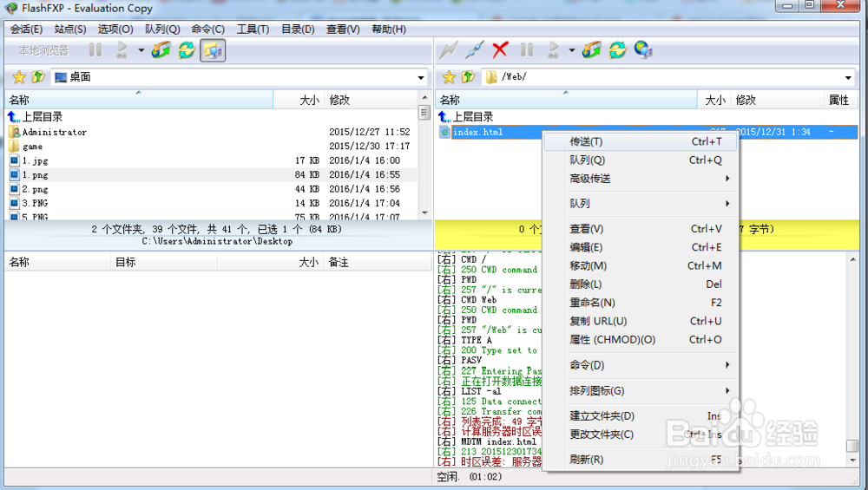Choose 刷新(R) in the context menu
Screen dimensions: 868x490
click(x=641, y=460)
